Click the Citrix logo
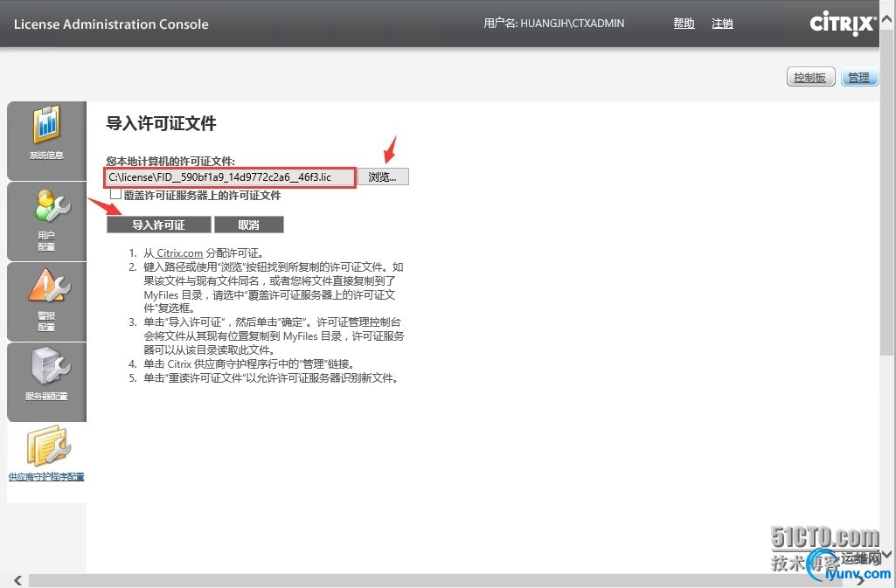Screen dimensions: 896x588 click(x=843, y=24)
